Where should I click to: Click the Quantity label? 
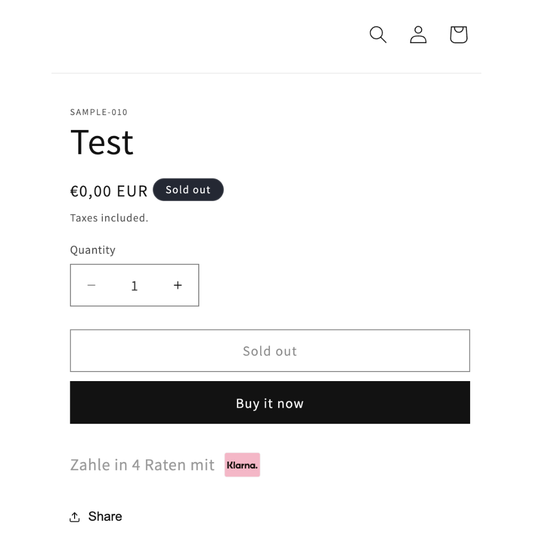(x=92, y=250)
